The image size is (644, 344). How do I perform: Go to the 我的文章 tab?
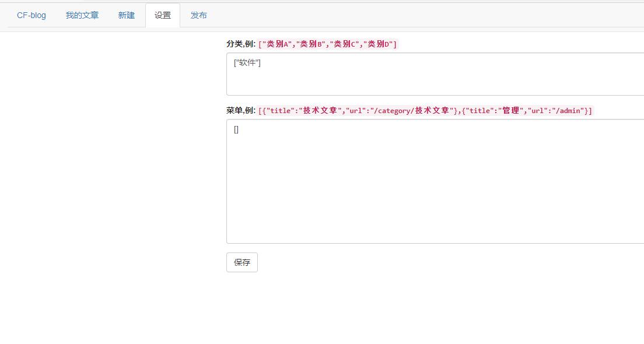point(82,15)
